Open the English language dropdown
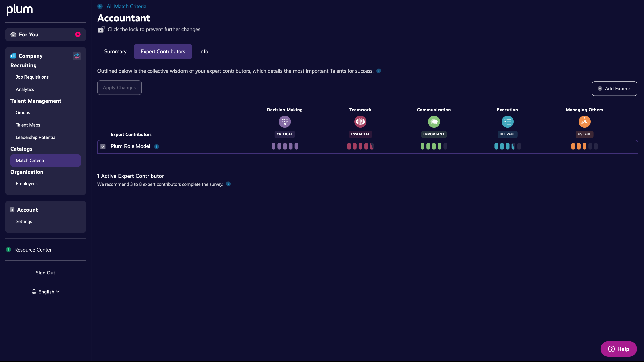This screenshot has height=362, width=644. pos(46,292)
